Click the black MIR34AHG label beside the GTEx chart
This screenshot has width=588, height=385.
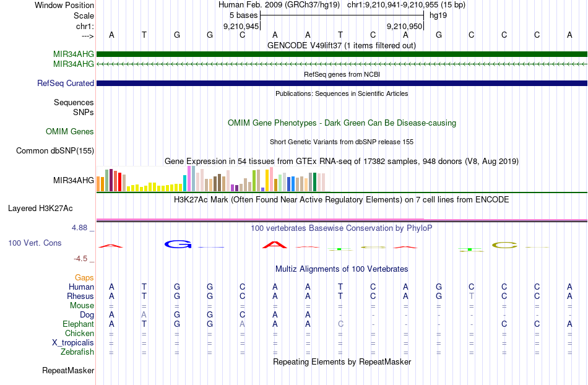(74, 180)
